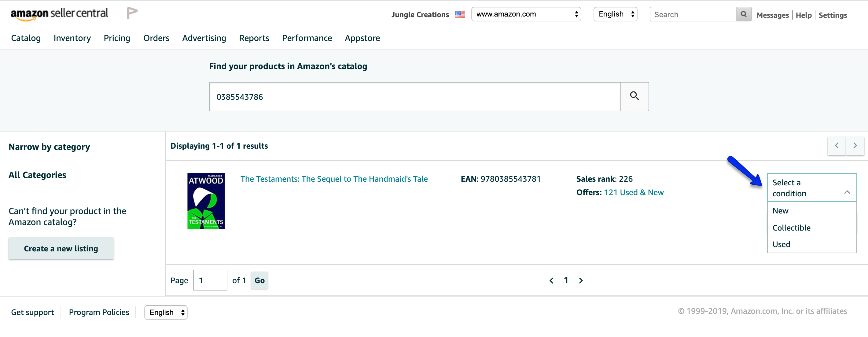868x337 pixels.
Task: Open the Orders menu
Action: pos(156,38)
